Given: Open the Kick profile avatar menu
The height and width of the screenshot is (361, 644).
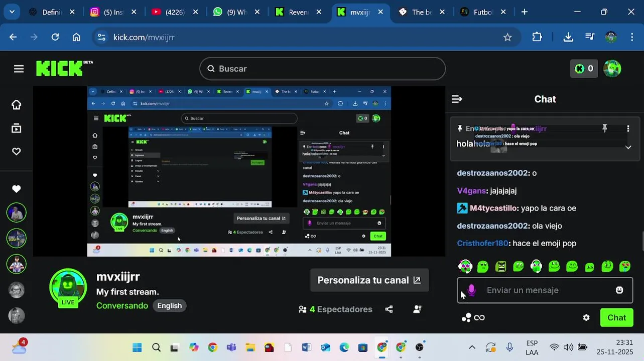Looking at the screenshot, I should (612, 69).
